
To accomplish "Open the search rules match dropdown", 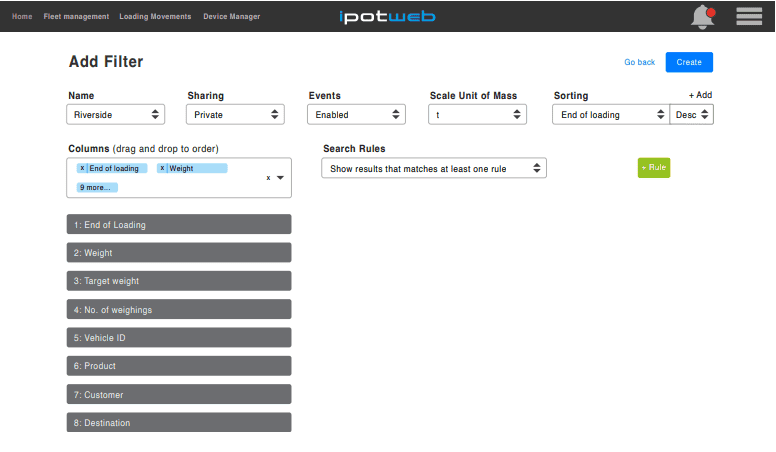I will 434,169.
